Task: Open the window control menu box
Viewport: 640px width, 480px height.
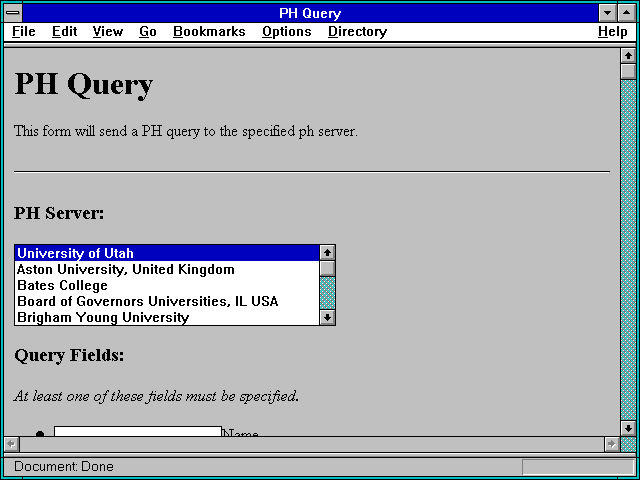Action: click(x=13, y=13)
